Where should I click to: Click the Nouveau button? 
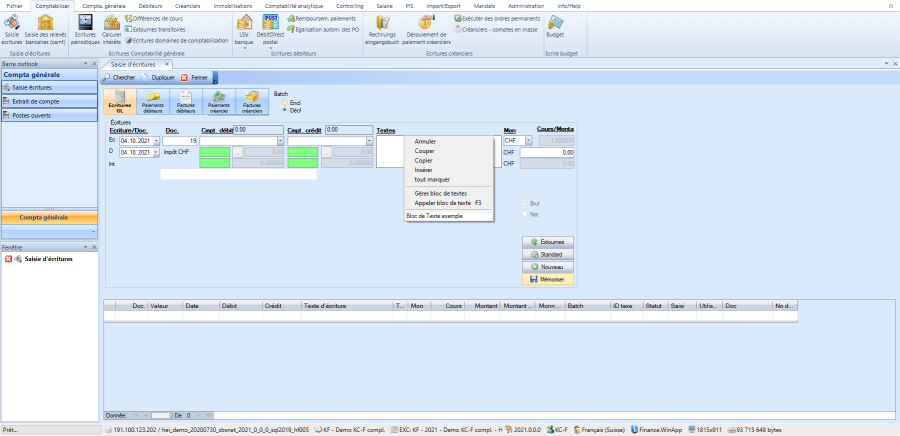coord(547,267)
